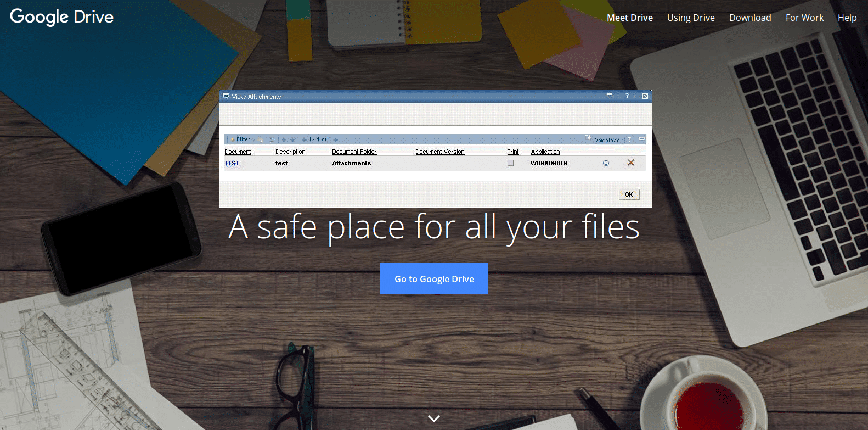The width and height of the screenshot is (868, 430).
Task: Open the Using Drive nav item
Action: (x=691, y=18)
